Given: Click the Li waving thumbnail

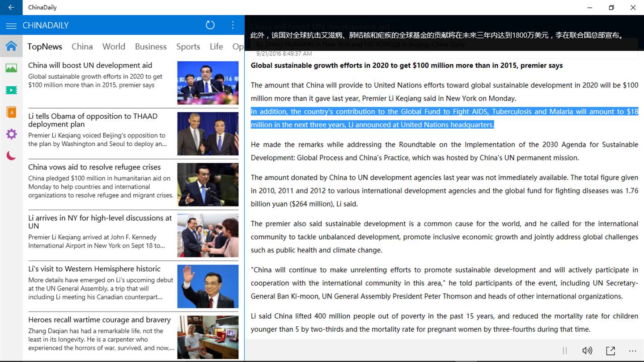Looking at the screenshot, I should (x=208, y=286).
